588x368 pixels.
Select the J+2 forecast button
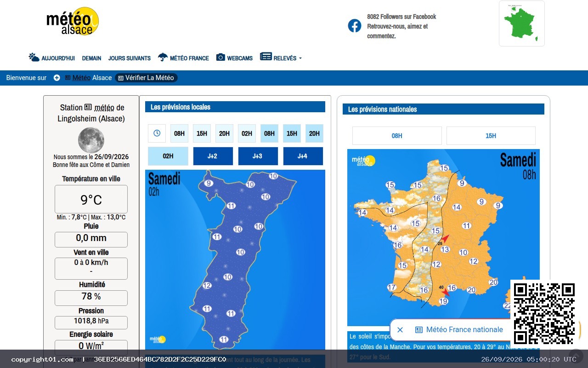[x=213, y=156]
